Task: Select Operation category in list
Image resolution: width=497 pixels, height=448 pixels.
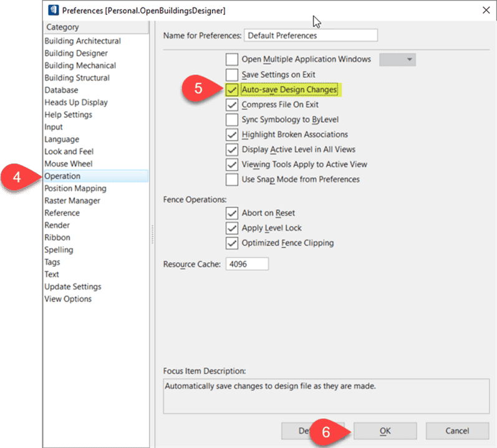Action: 62,176
